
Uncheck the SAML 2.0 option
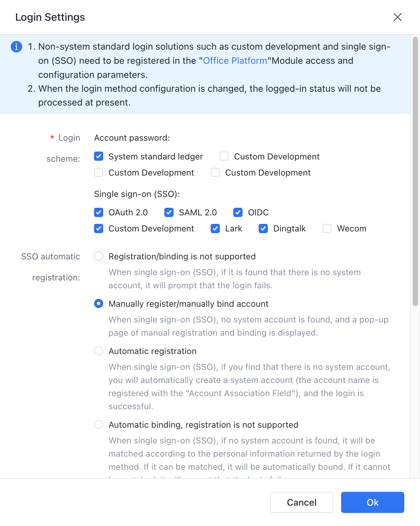coord(169,212)
